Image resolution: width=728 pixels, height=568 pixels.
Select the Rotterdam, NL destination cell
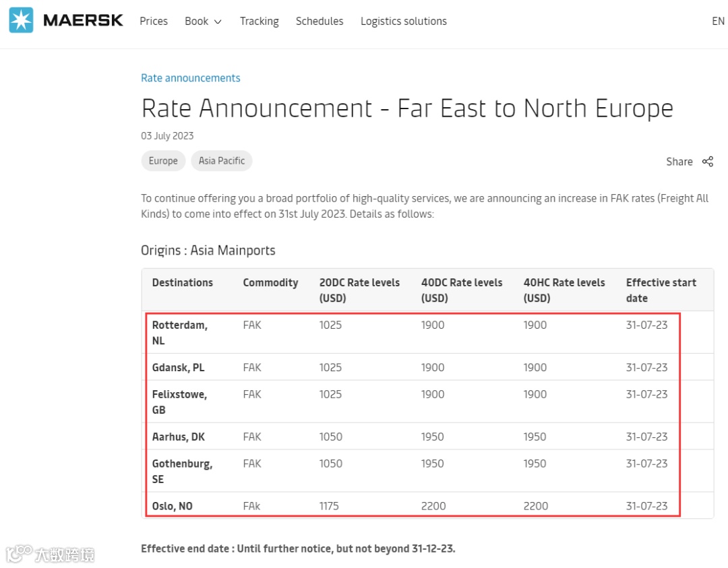(180, 333)
